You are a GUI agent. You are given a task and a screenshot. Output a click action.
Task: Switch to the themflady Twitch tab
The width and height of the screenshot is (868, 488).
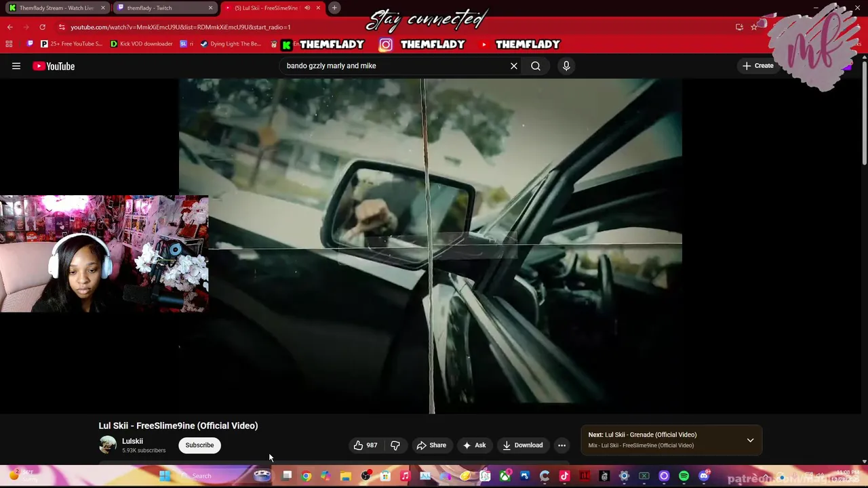162,7
